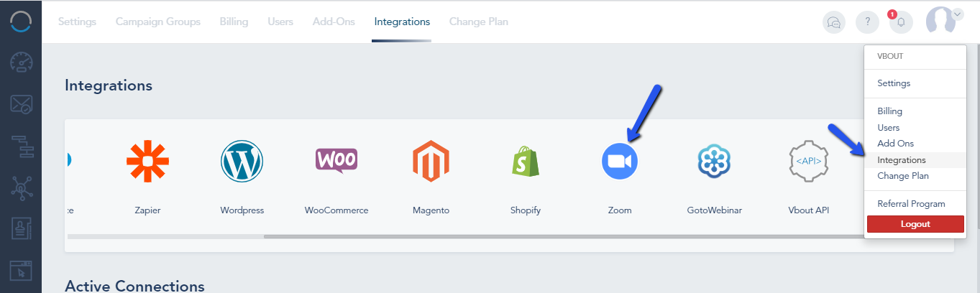The height and width of the screenshot is (293, 980).
Task: Select the Magento integration logo
Action: point(431,162)
